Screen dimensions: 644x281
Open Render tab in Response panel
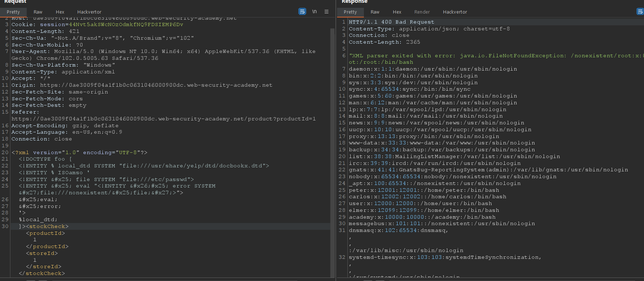click(x=422, y=12)
